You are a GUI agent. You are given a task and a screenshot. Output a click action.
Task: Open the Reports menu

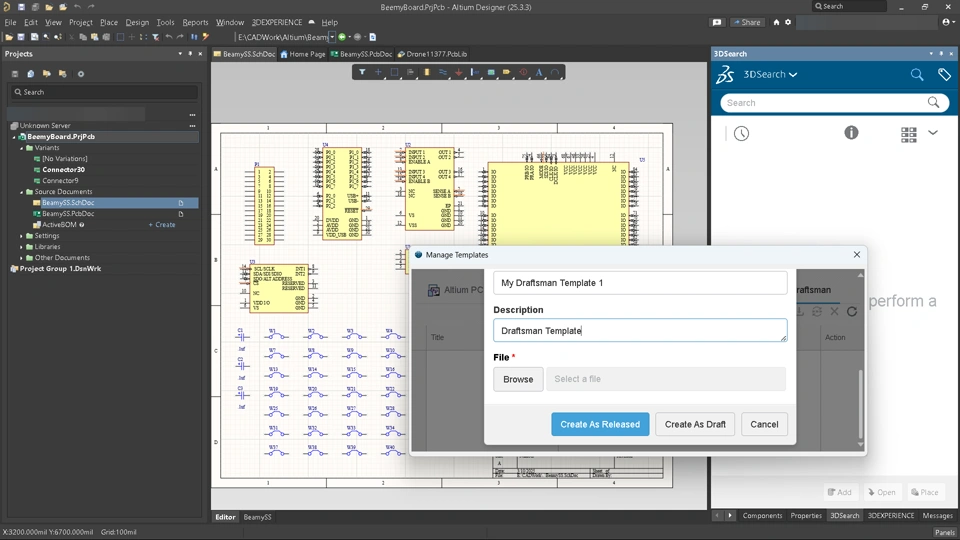tap(195, 22)
